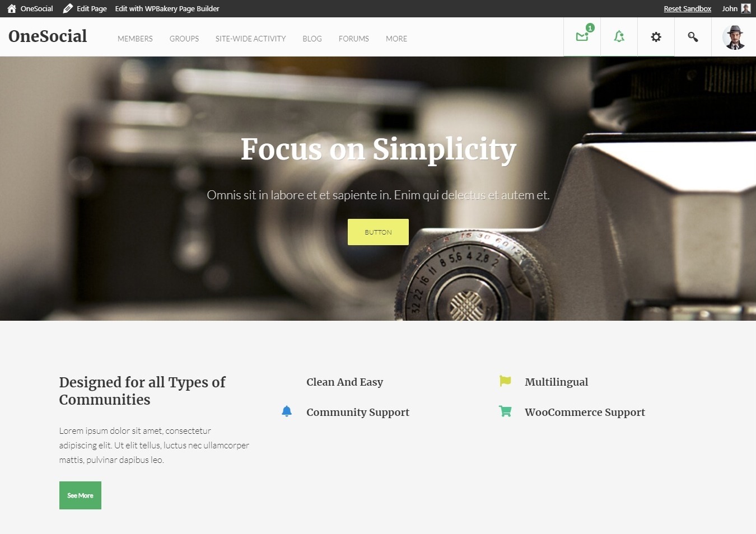
Task: Open the messages envelope icon
Action: coord(582,37)
